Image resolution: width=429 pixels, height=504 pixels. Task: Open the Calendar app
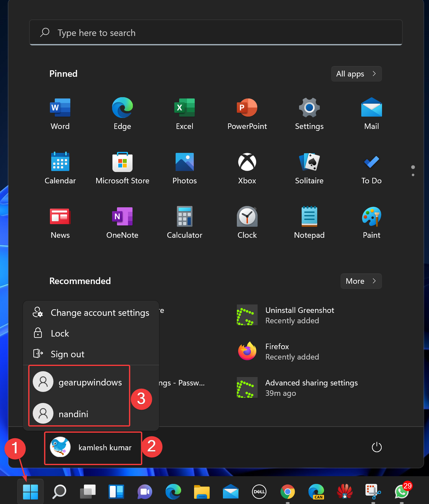click(x=60, y=168)
